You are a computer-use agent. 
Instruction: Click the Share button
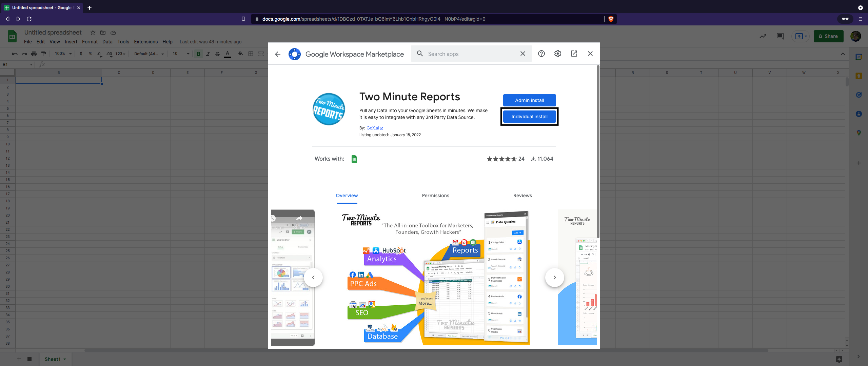point(828,36)
